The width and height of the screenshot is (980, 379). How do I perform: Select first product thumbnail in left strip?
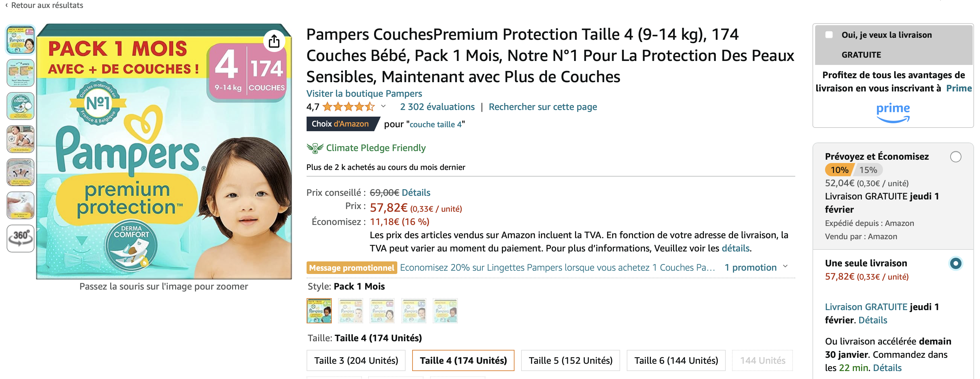point(21,39)
